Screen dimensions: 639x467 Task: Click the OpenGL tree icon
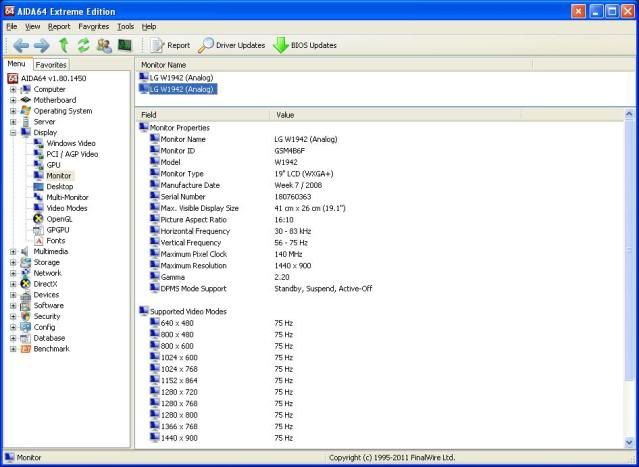click(x=38, y=219)
